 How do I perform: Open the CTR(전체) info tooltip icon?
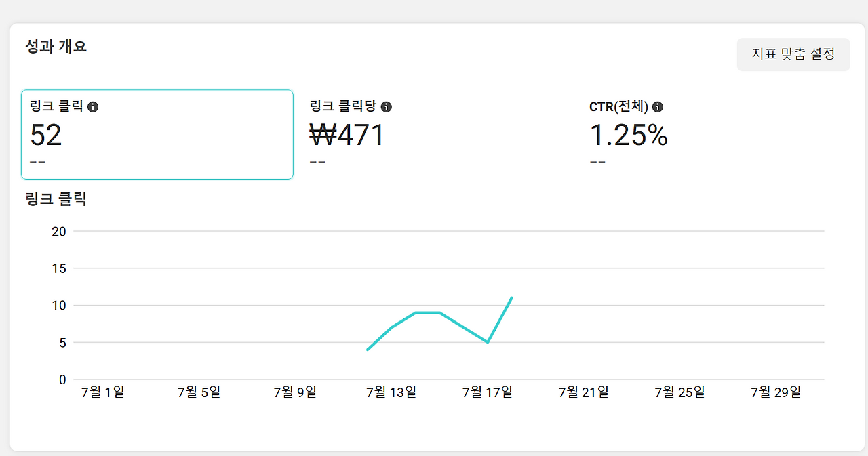[658, 106]
